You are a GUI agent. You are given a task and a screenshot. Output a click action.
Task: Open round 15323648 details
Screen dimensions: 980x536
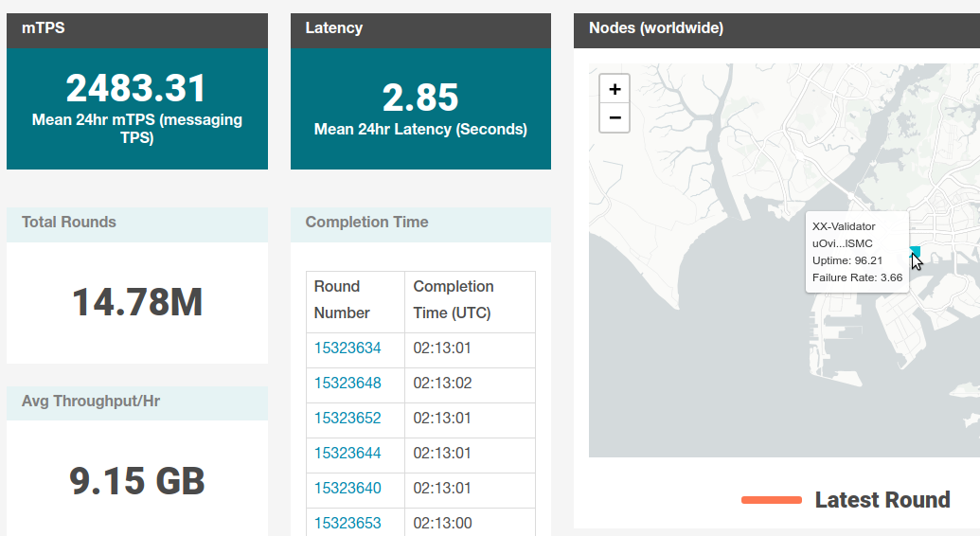347,384
